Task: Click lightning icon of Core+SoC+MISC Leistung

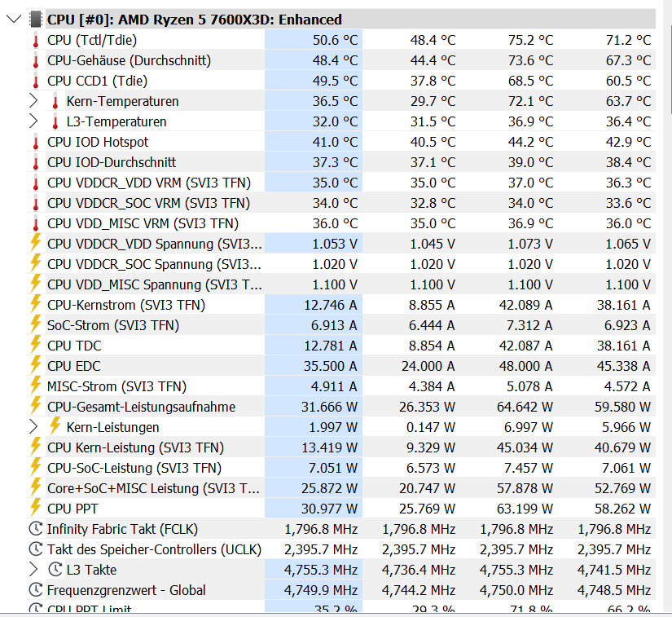Action: (x=36, y=487)
